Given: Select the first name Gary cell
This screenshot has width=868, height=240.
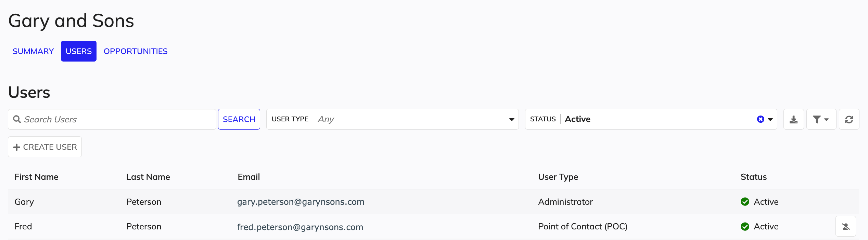Looking at the screenshot, I should click(x=24, y=202).
